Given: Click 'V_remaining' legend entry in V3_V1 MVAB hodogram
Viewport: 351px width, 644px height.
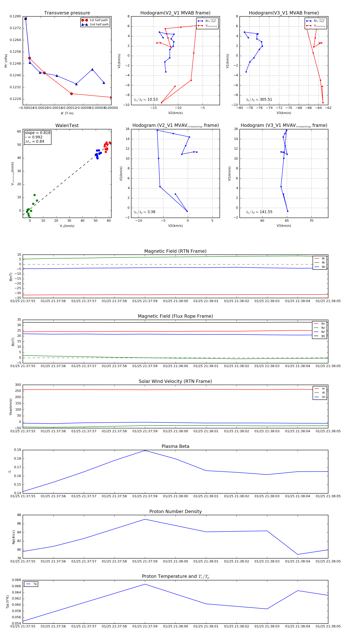Looking at the screenshot, I should pyautogui.click(x=316, y=26).
